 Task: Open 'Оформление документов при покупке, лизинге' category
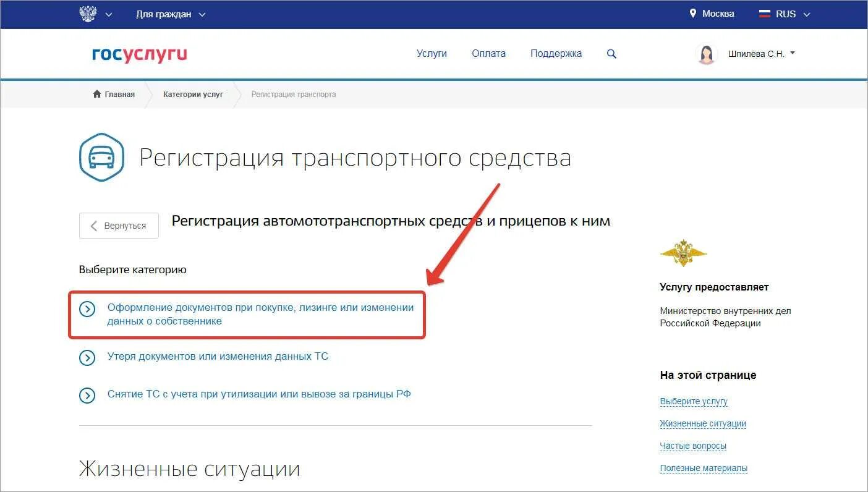(260, 314)
